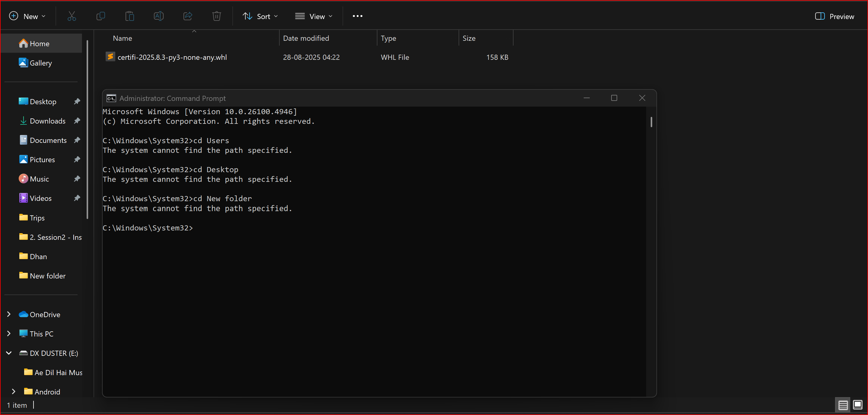This screenshot has height=415, width=868.
Task: Click the certifi whl file icon
Action: click(x=110, y=57)
